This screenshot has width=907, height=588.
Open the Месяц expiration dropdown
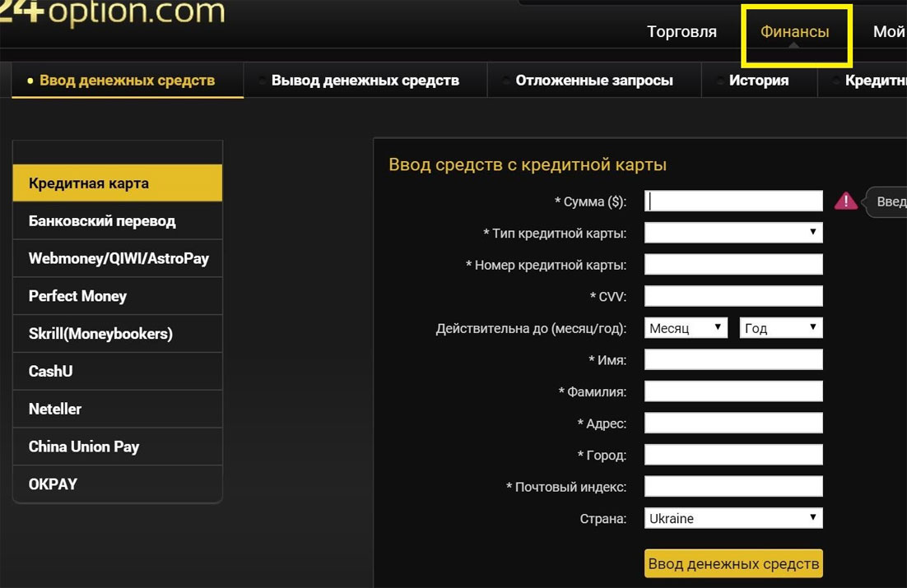[x=686, y=327]
